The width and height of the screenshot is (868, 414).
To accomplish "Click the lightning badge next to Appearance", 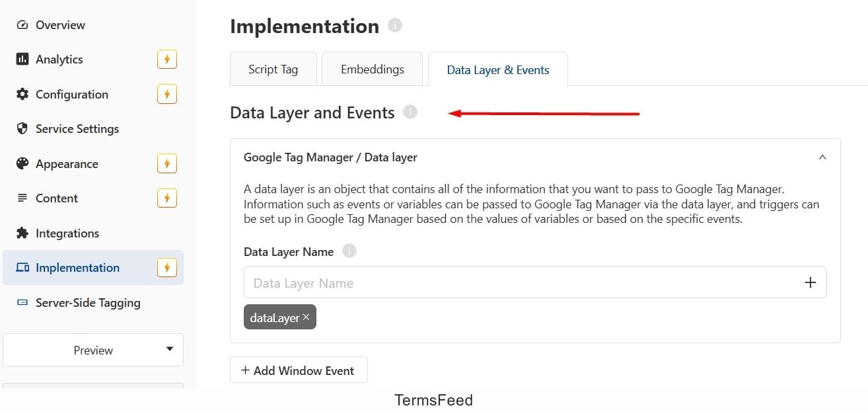I will pos(167,164).
